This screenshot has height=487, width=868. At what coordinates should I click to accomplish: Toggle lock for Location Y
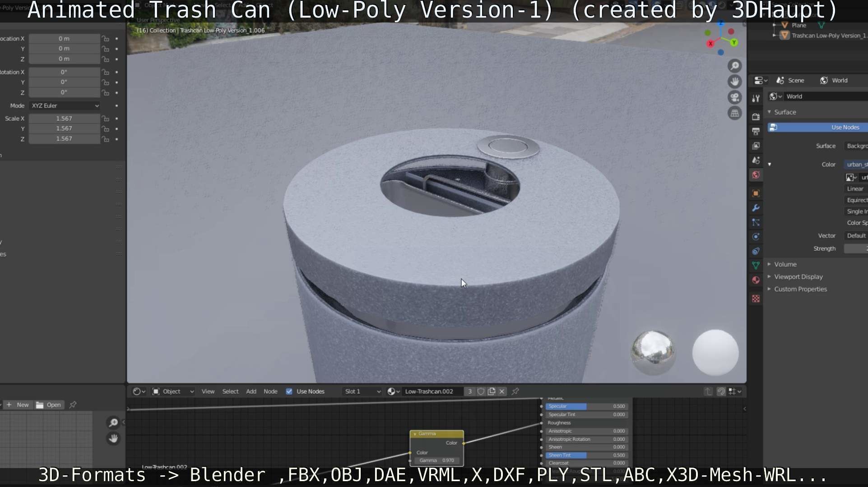[x=105, y=49]
